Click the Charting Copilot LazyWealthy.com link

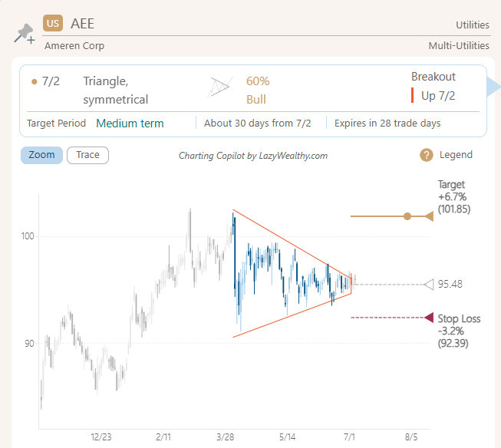coord(253,156)
